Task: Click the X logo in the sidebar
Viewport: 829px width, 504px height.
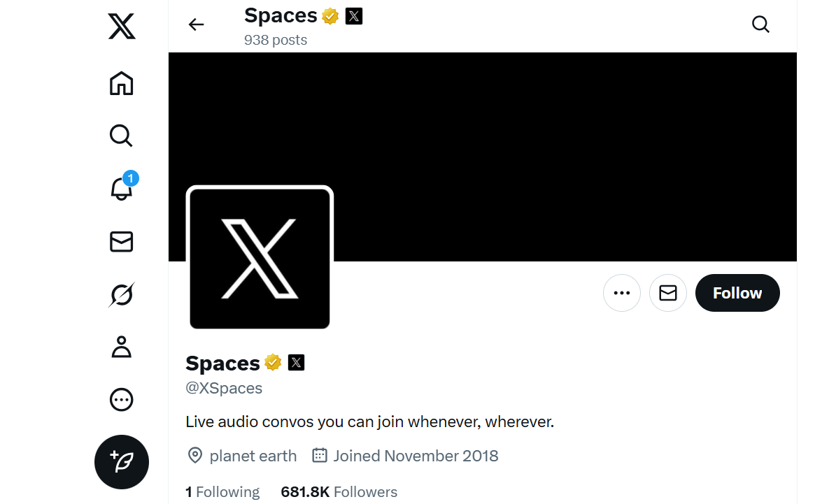Action: coord(122,27)
